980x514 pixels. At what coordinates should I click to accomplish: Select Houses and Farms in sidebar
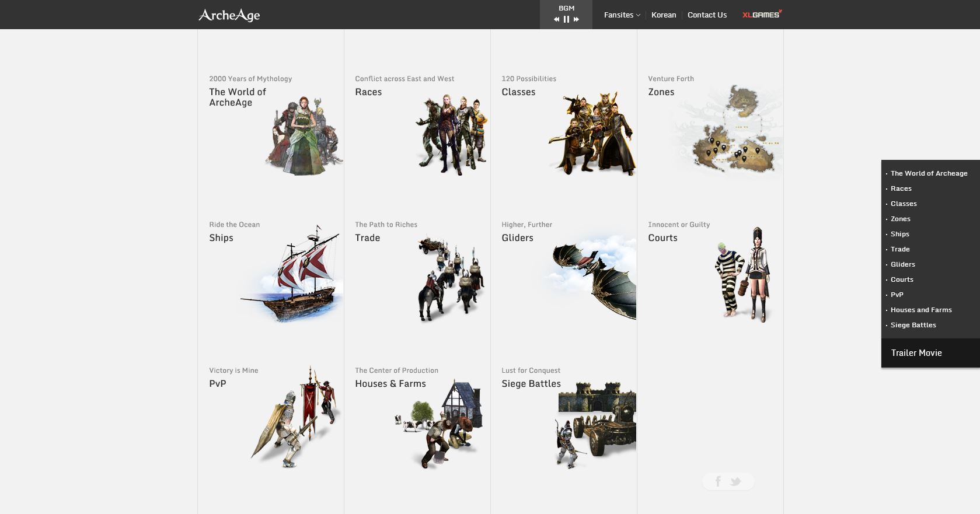pyautogui.click(x=920, y=310)
